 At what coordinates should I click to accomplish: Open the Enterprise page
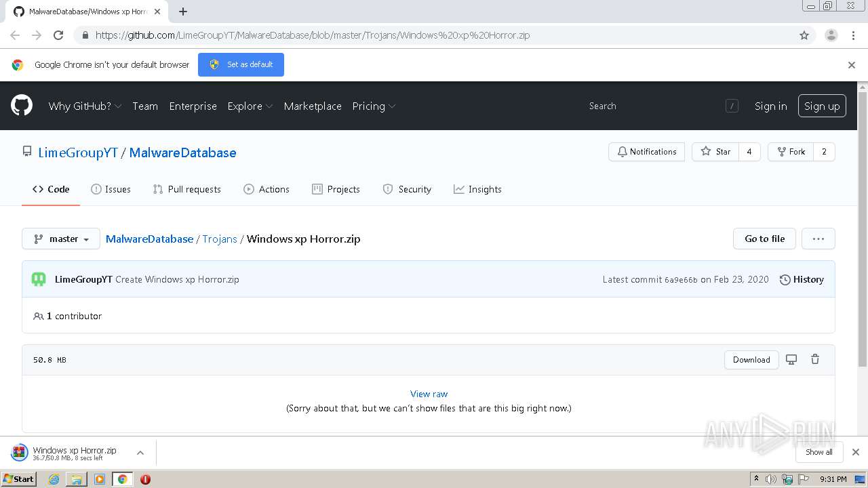pos(193,106)
